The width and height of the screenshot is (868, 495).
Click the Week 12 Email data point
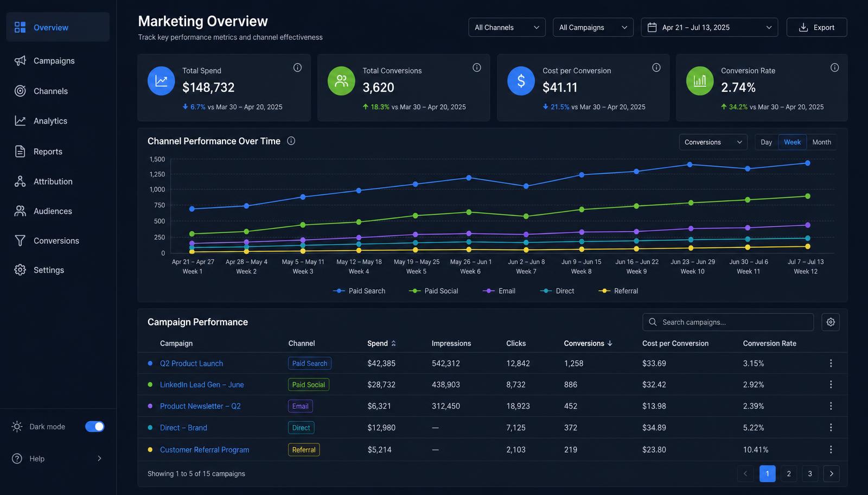coord(807,225)
